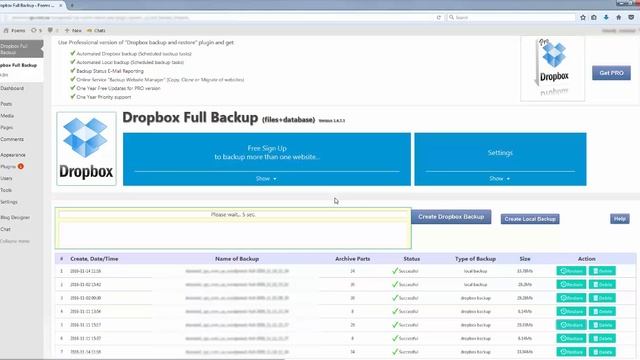Image resolution: width=640 pixels, height=360 pixels.
Task: Delete the backup in the second table row
Action: click(602, 284)
